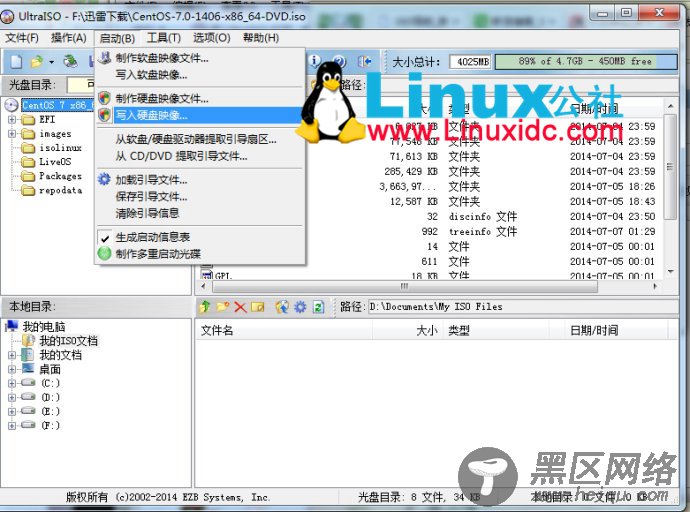Click the floppy icon beside 制作软盘映像文件

(x=104, y=58)
